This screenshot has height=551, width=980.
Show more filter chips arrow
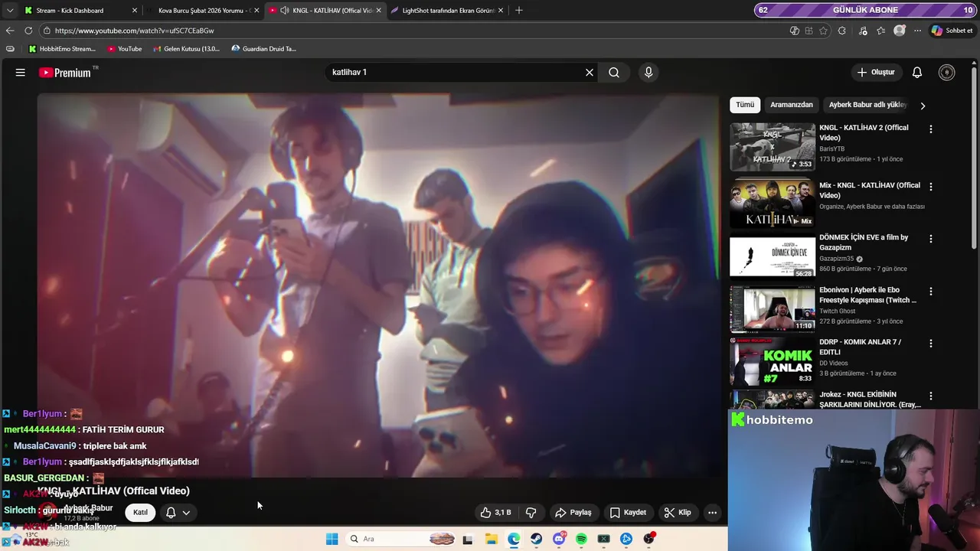[923, 106]
